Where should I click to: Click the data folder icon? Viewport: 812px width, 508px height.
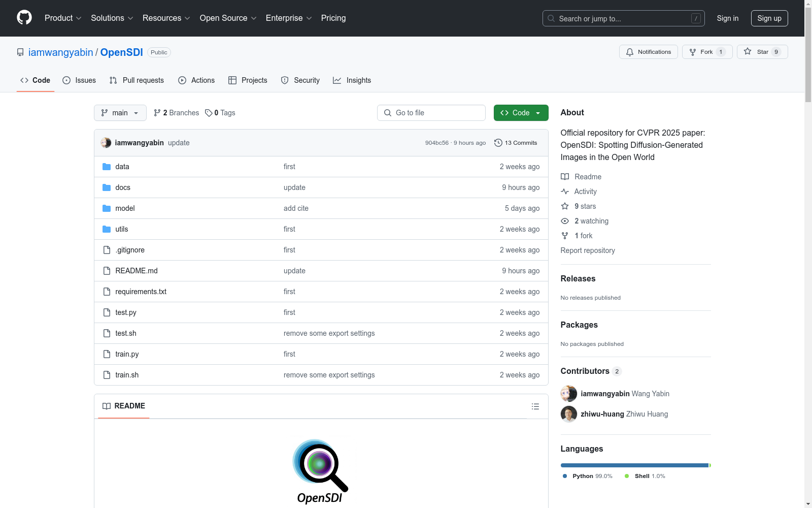107,167
